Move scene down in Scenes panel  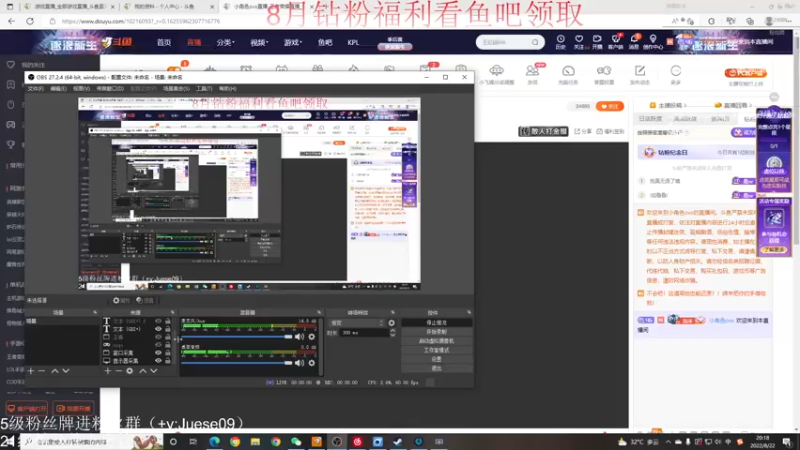click(x=66, y=371)
